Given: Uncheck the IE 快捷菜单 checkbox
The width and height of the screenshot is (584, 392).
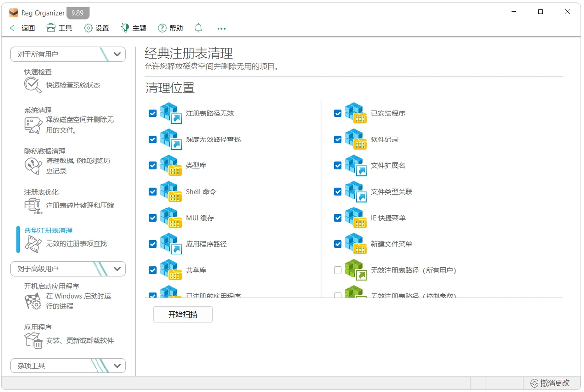Looking at the screenshot, I should point(338,218).
